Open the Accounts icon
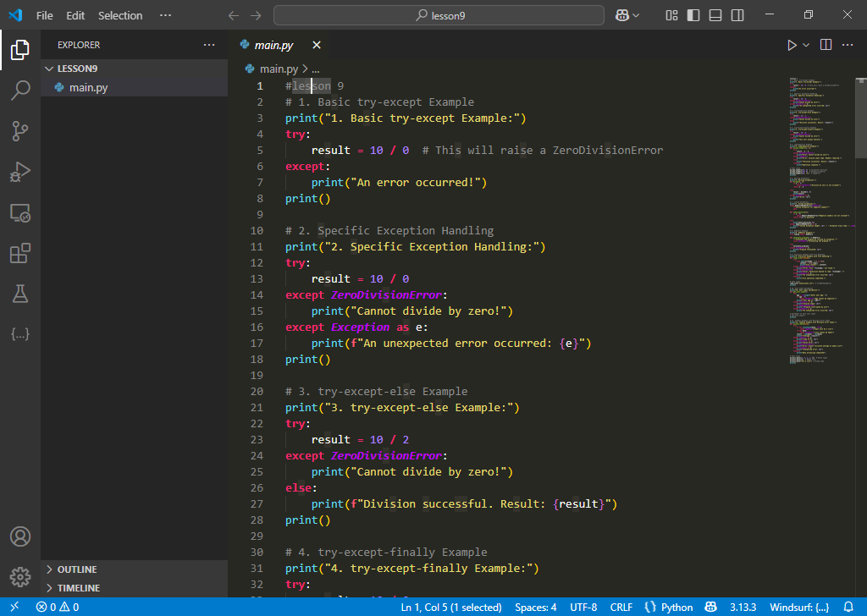Viewport: 867px width, 616px height. click(20, 536)
